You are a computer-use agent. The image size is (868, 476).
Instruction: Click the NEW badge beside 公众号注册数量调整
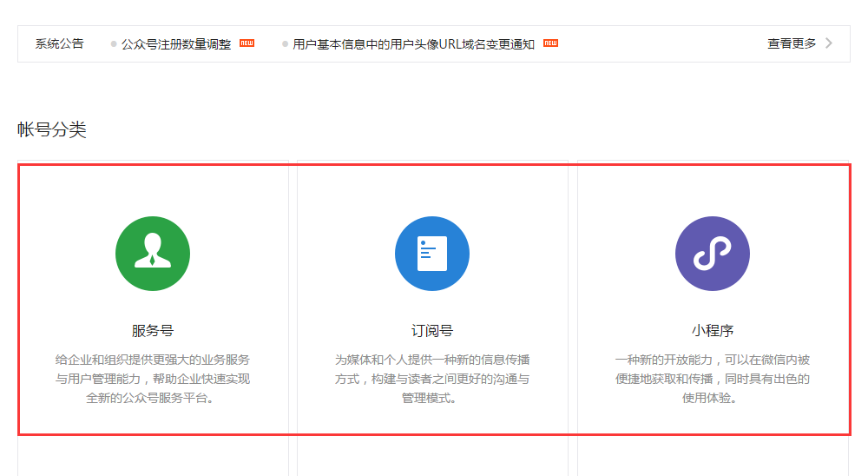point(247,43)
